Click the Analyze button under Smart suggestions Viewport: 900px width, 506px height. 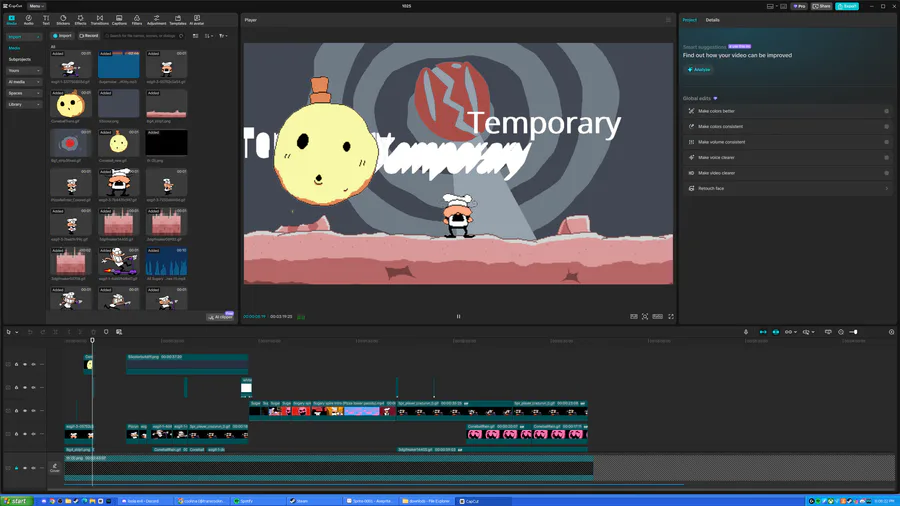pyautogui.click(x=699, y=69)
